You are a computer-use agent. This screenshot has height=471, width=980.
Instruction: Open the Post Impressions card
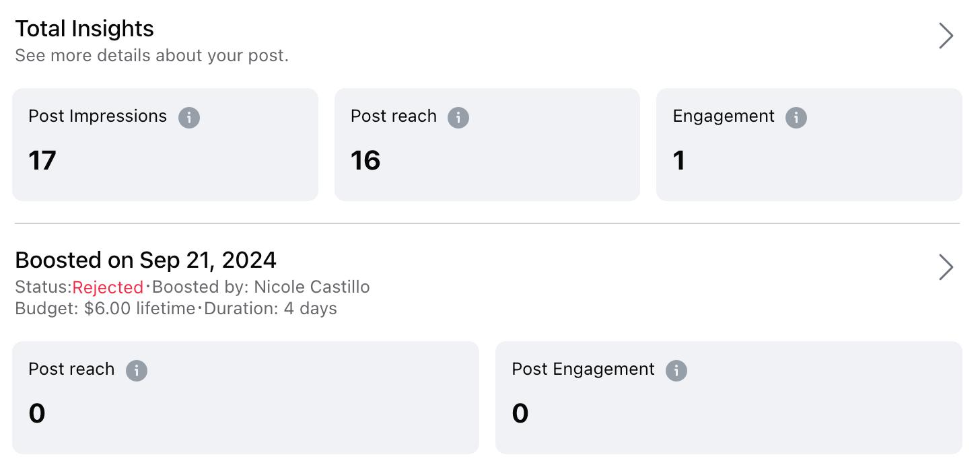tap(165, 145)
